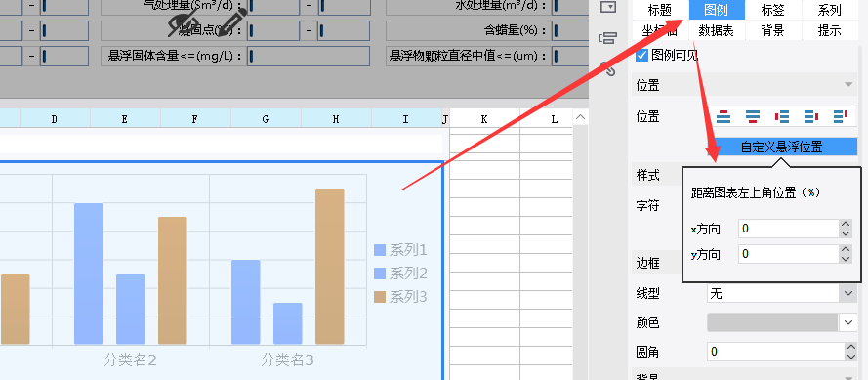Switch to the 提示 tab

829,30
